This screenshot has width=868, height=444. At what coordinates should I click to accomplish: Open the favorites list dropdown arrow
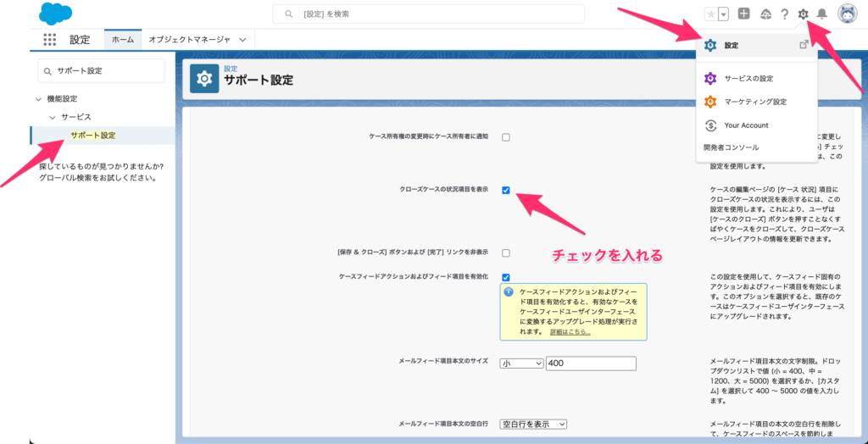[723, 14]
